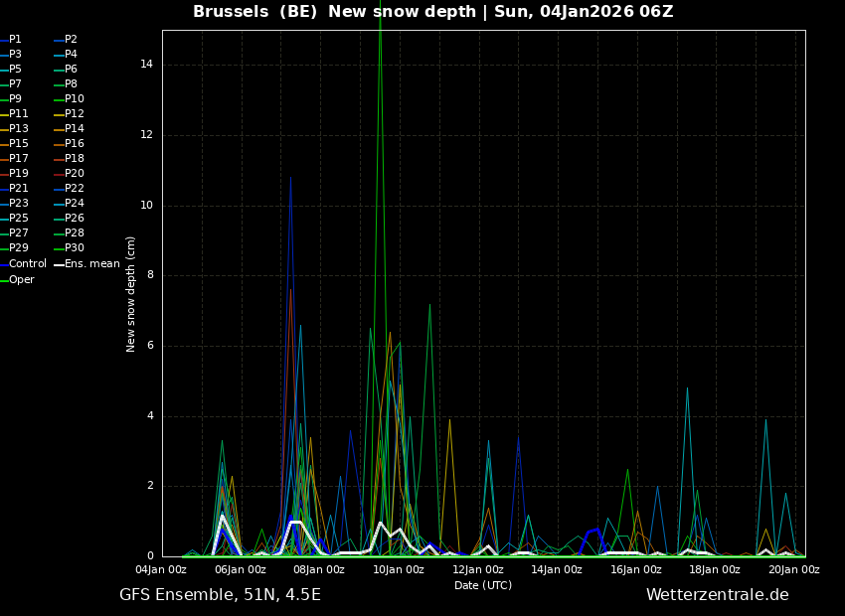
Task: Click the 'New snow depth (cm)' axis label
Action: click(x=130, y=294)
